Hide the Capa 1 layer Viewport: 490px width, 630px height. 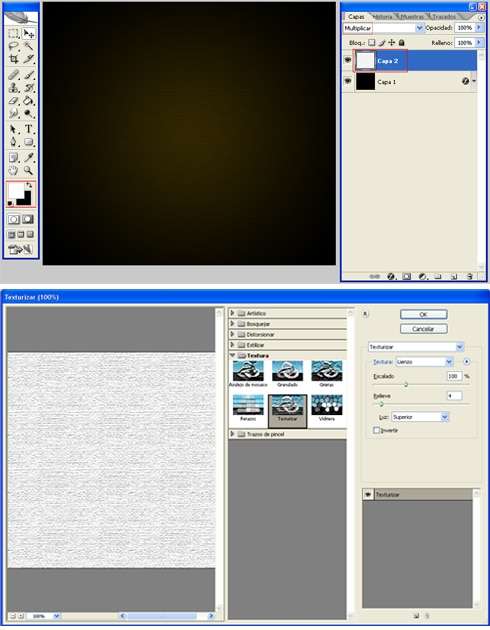click(348, 81)
